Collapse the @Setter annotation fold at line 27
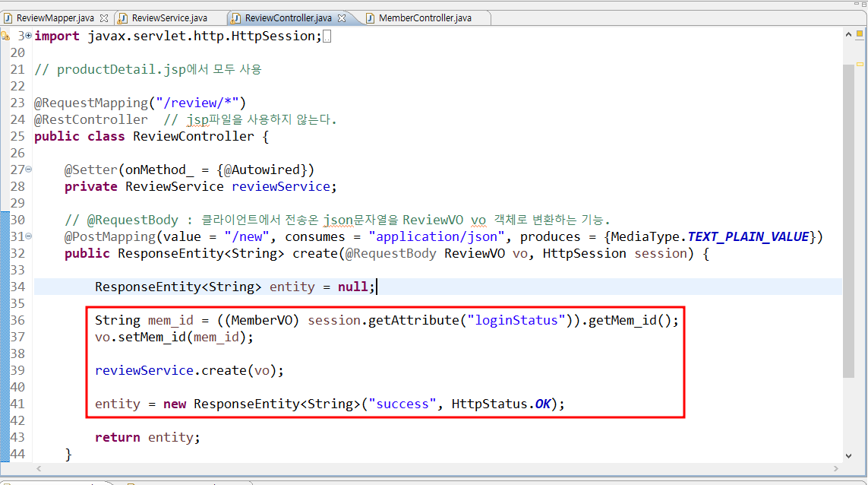868x485 pixels. [28, 170]
